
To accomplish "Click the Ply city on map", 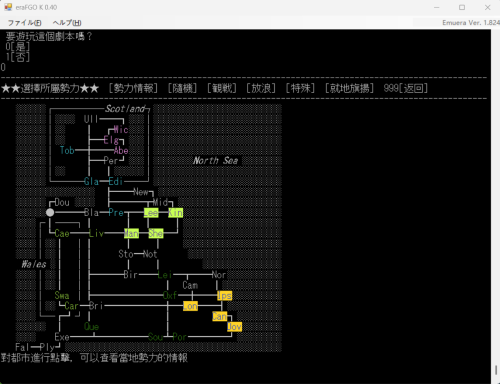I will [x=47, y=347].
